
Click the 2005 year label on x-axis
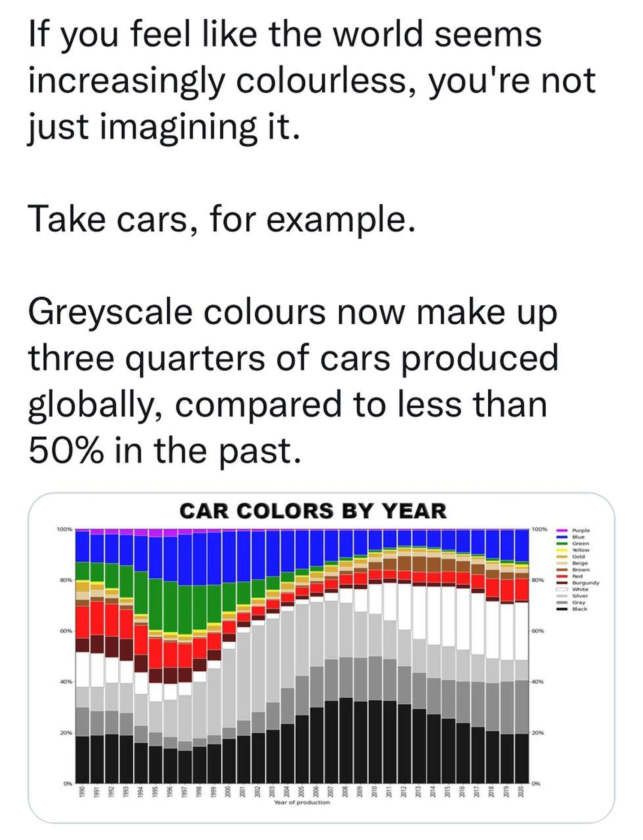[302, 791]
